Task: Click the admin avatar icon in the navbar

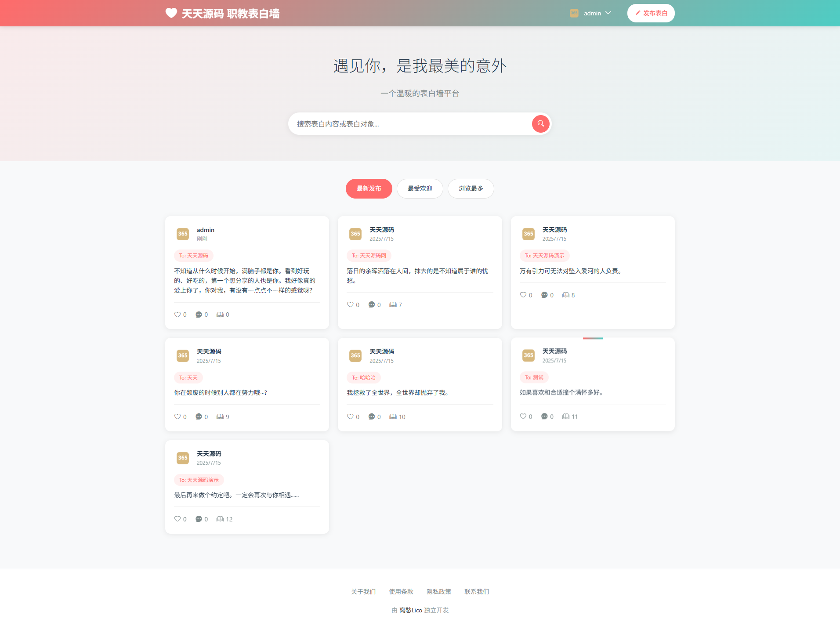Action: (574, 13)
